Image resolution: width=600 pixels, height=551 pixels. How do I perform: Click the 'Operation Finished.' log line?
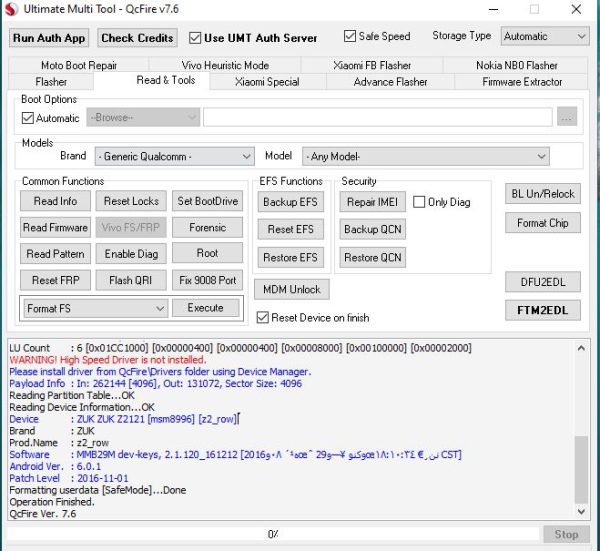[x=52, y=502]
